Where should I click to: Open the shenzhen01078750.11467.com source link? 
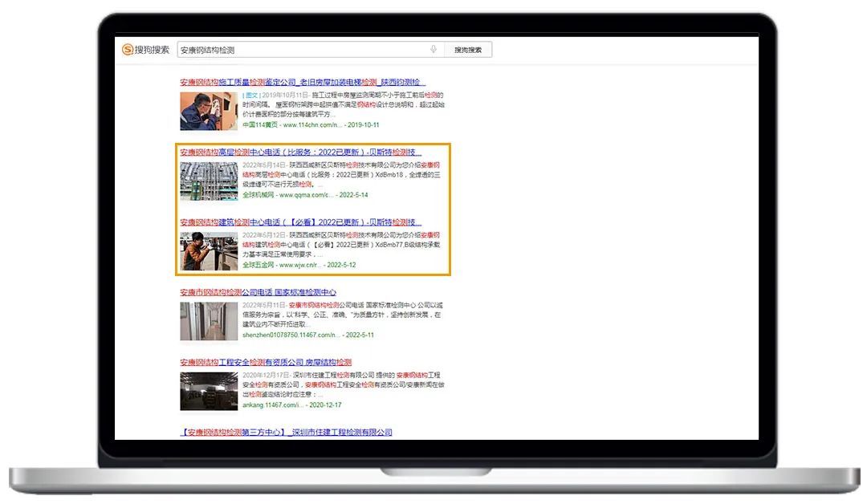coord(291,335)
